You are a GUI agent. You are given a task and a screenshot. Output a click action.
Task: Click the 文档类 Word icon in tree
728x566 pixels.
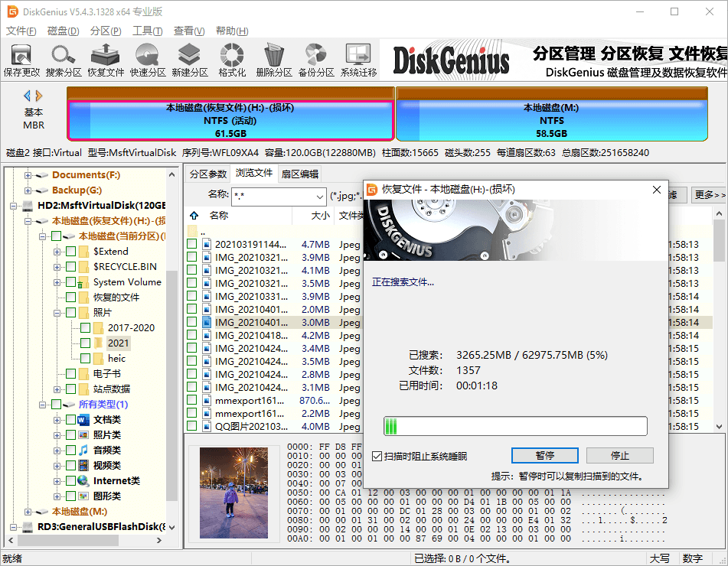[83, 420]
